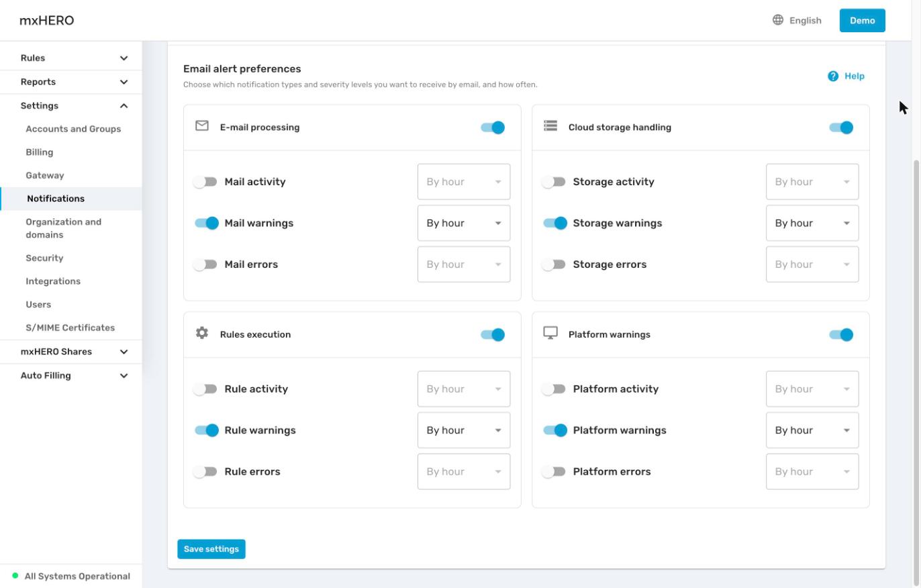The image size is (921, 588).
Task: Open the Gateway settings page
Action: tap(45, 175)
